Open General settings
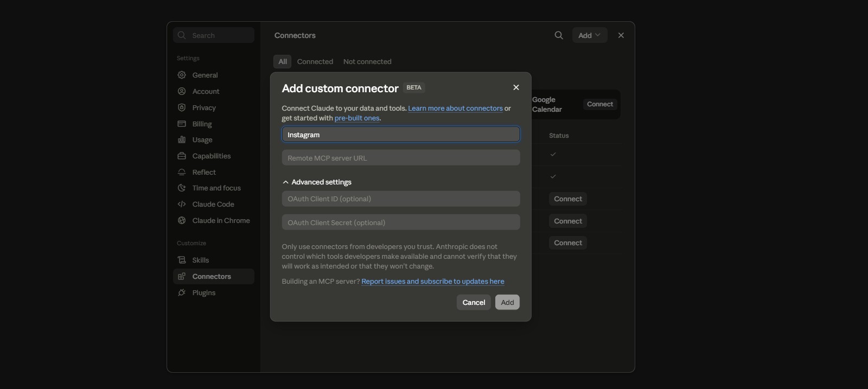The height and width of the screenshot is (389, 868). point(214,75)
